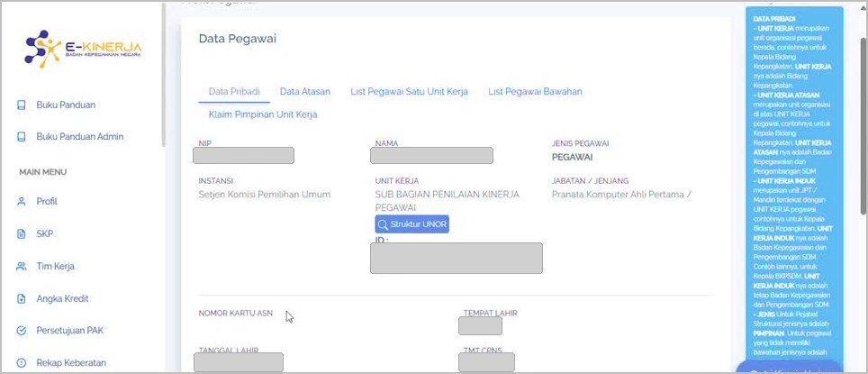The height and width of the screenshot is (374, 868).
Task: Click the Buku Panduan Admin book icon
Action: tap(22, 136)
